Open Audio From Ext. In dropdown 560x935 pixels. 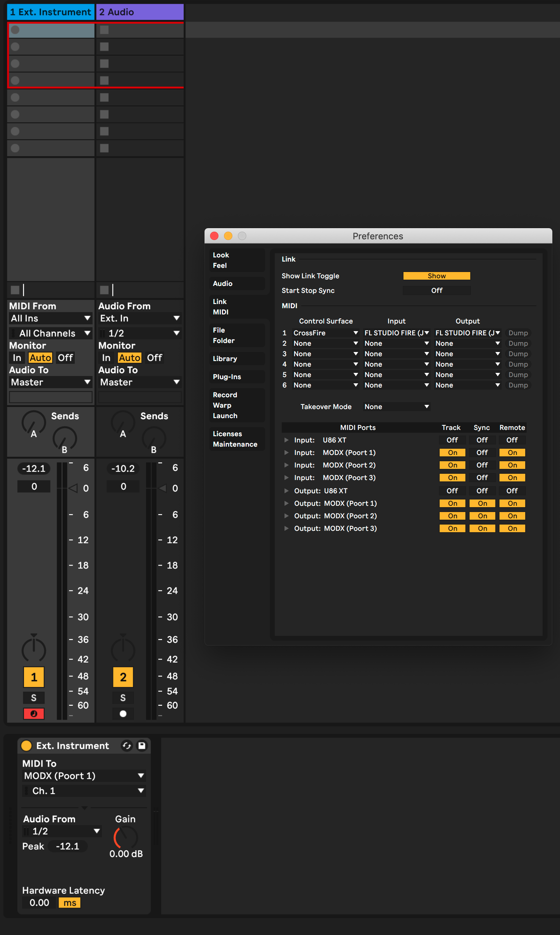(x=140, y=319)
